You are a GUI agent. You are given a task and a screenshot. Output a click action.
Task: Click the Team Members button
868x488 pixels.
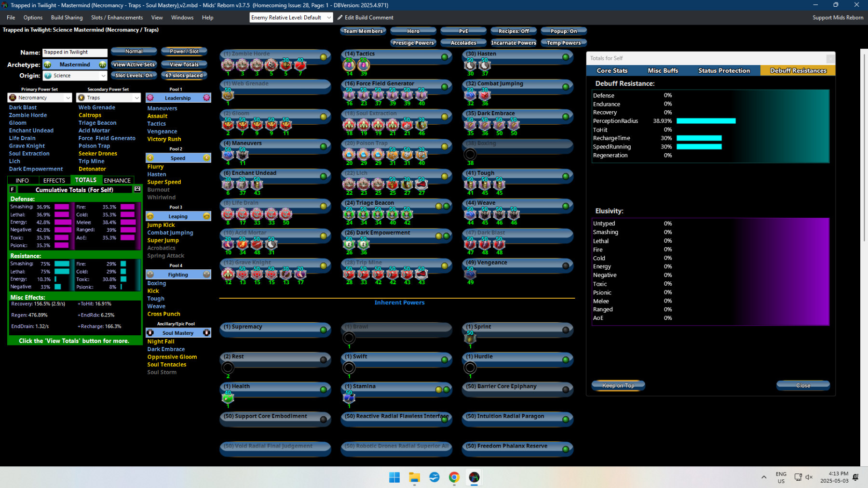[363, 31]
